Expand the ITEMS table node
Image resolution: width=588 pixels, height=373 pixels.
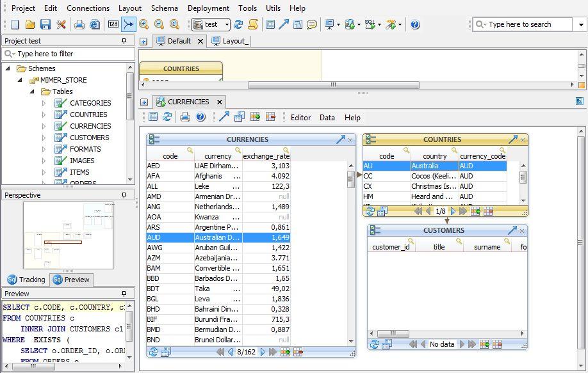coord(44,172)
